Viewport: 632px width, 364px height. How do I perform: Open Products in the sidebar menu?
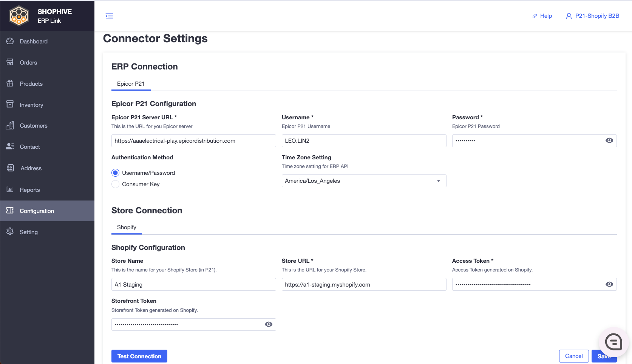(x=47, y=84)
